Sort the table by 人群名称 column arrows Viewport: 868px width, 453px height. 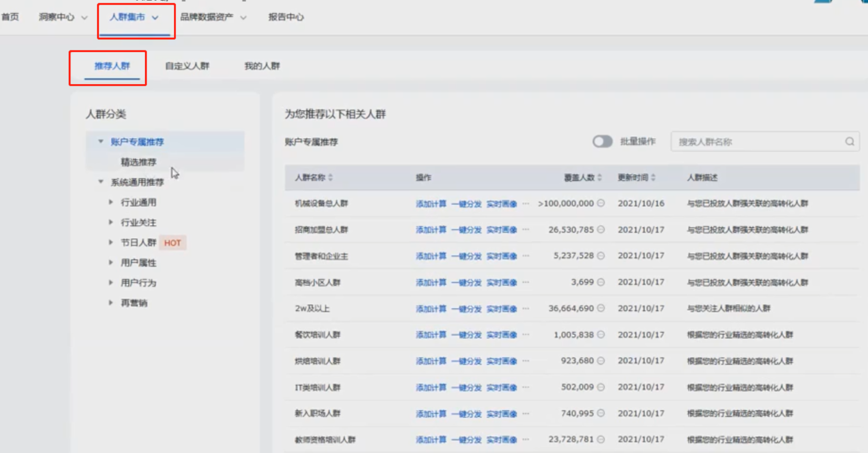click(x=330, y=178)
